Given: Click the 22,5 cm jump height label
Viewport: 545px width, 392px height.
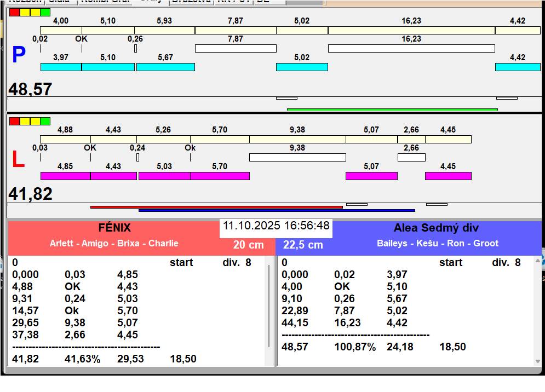Looking at the screenshot, I should pos(303,245).
